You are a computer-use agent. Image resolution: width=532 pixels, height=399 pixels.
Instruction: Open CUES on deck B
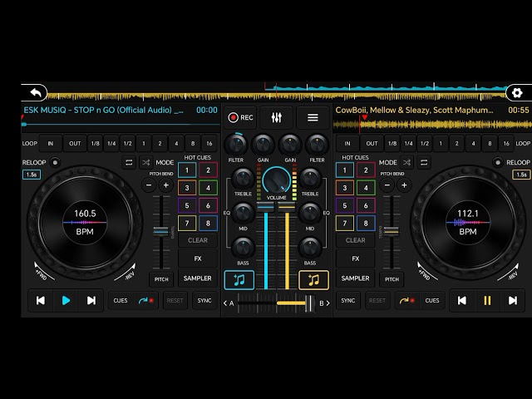432,300
